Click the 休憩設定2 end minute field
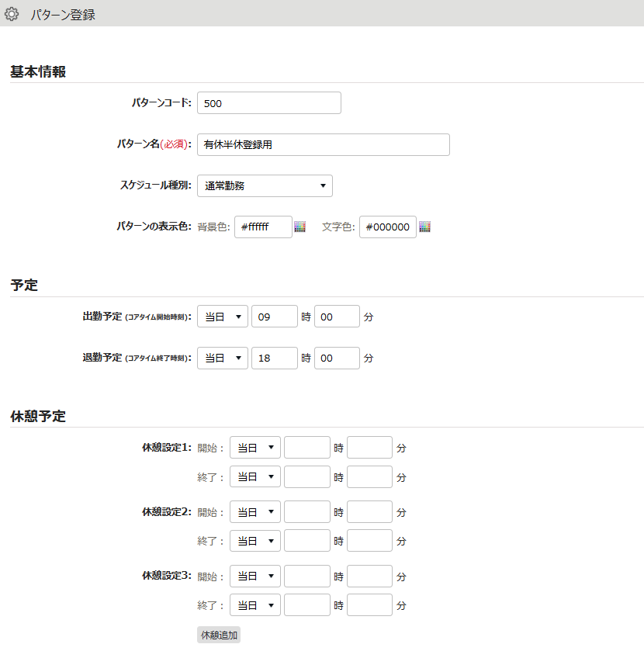The width and height of the screenshot is (644, 658). coord(369,541)
